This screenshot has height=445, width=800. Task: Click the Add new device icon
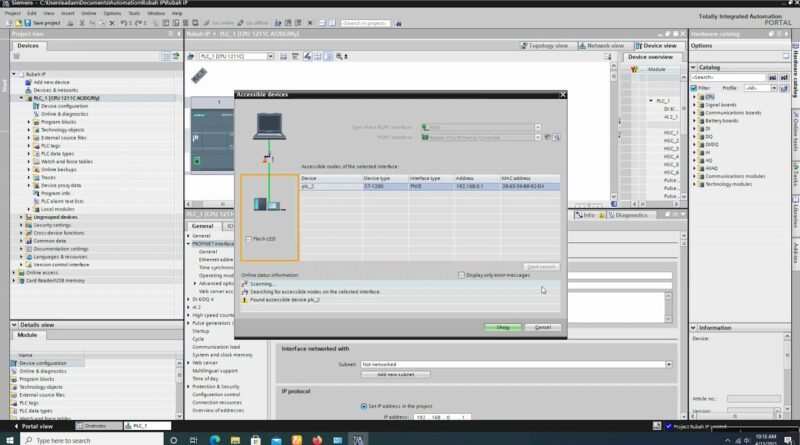tap(29, 82)
